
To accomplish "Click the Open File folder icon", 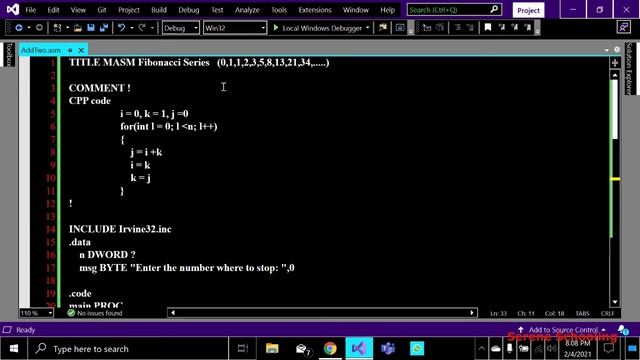I will [78, 28].
